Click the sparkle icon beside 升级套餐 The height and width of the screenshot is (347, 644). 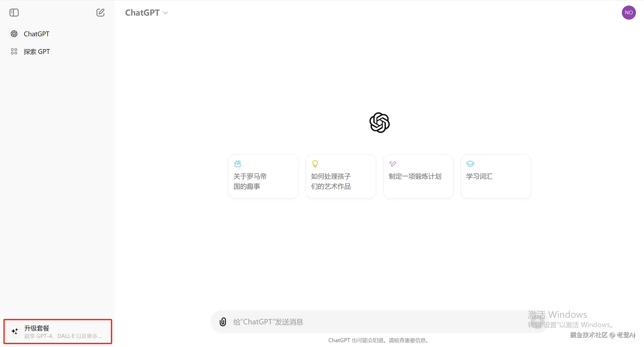(15, 331)
